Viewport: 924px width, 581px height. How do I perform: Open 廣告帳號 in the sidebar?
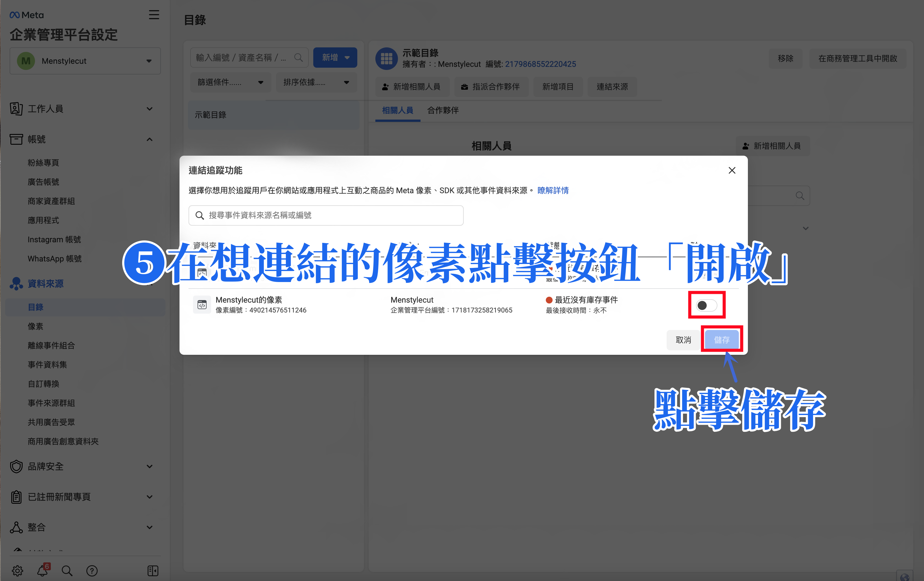tap(43, 182)
